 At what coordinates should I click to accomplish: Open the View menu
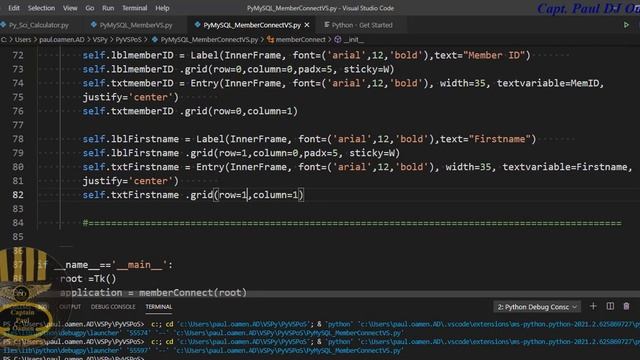tap(70, 8)
